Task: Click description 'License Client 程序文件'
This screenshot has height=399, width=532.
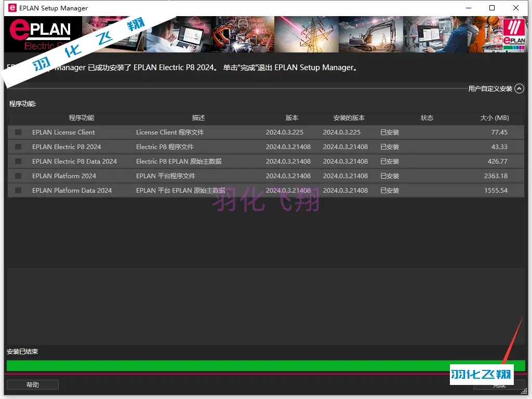Action: (x=170, y=132)
